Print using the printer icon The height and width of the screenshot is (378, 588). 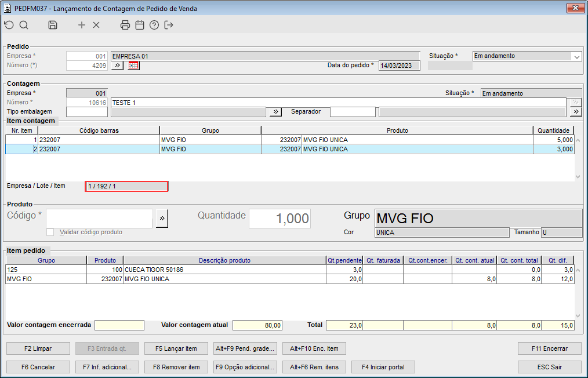(125, 25)
